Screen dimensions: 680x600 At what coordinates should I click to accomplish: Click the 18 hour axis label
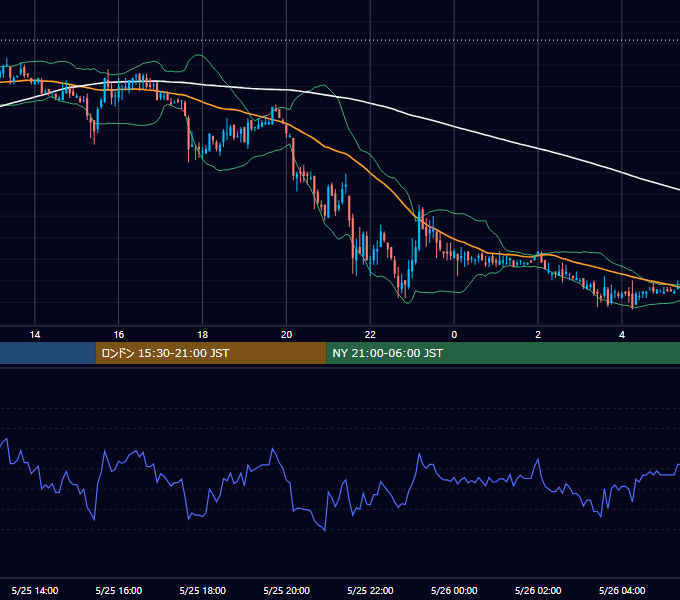pyautogui.click(x=203, y=335)
